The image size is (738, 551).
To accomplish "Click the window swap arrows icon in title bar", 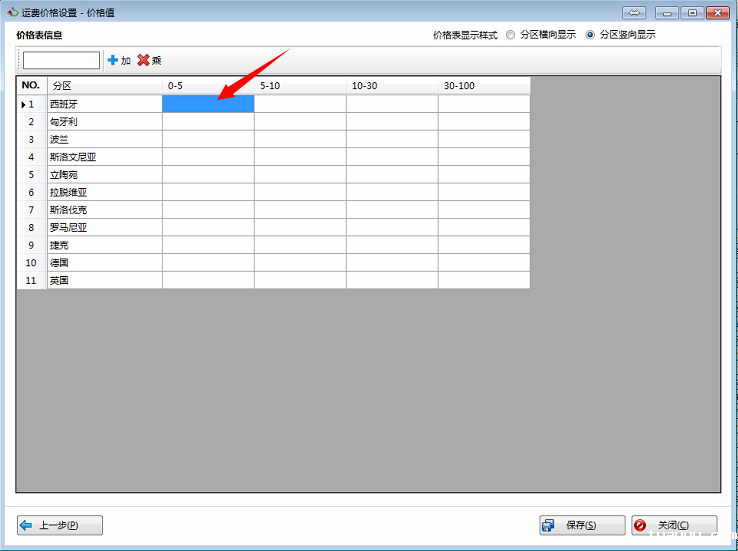I will click(x=634, y=13).
